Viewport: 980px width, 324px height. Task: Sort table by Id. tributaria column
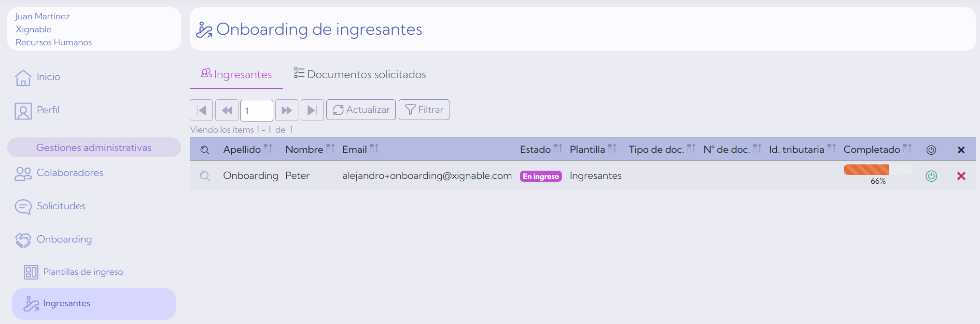pos(831,148)
